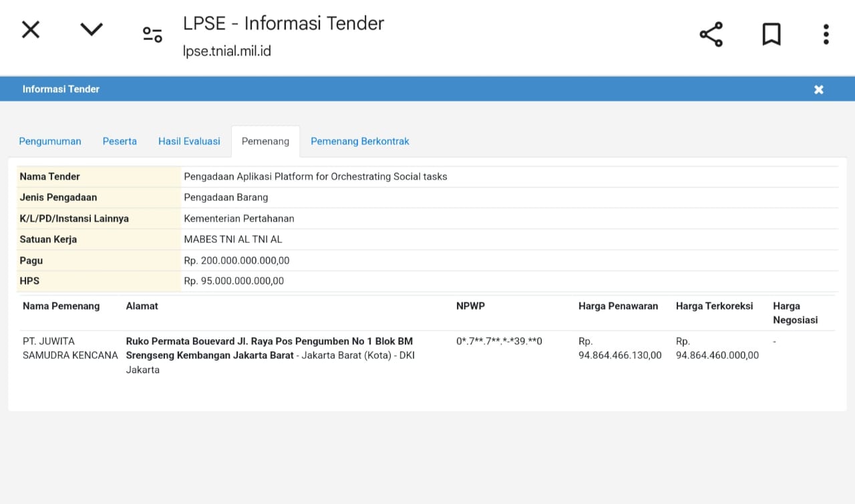Screen dimensions: 855x504
Task: Click the Kementerian Pertahanan value
Action: pyautogui.click(x=239, y=218)
